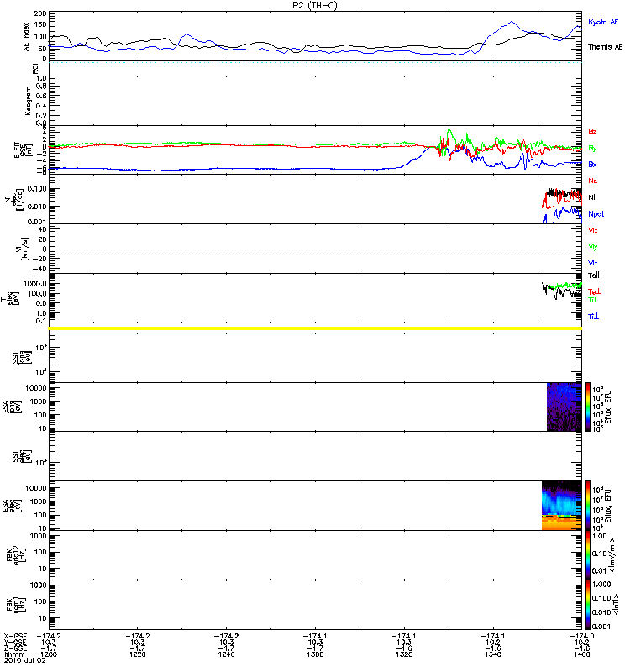The image size is (630, 672).
Task: Click the B_FIT GSE axis label
Action: 24,150
